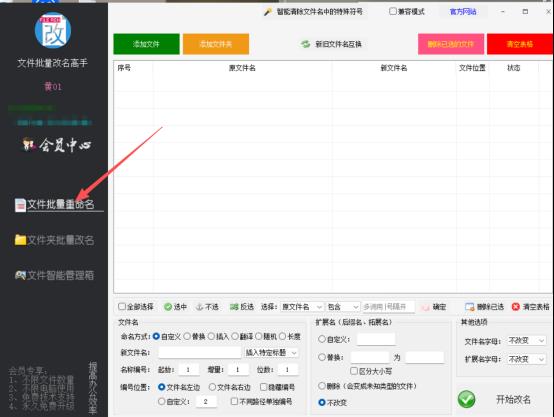554x417 pixels.
Task: Open the 原文件名 selection dropdown
Action: coord(302,307)
